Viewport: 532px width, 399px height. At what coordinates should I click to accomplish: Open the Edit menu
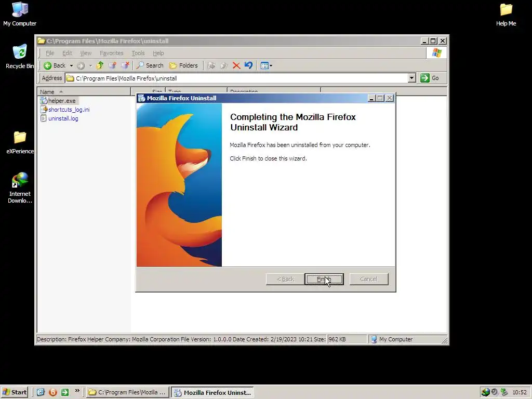click(67, 53)
